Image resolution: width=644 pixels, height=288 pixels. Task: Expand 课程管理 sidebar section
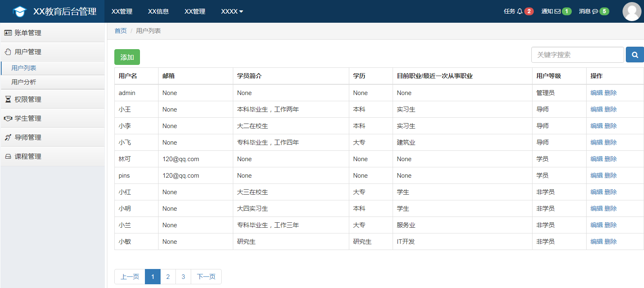pos(52,156)
